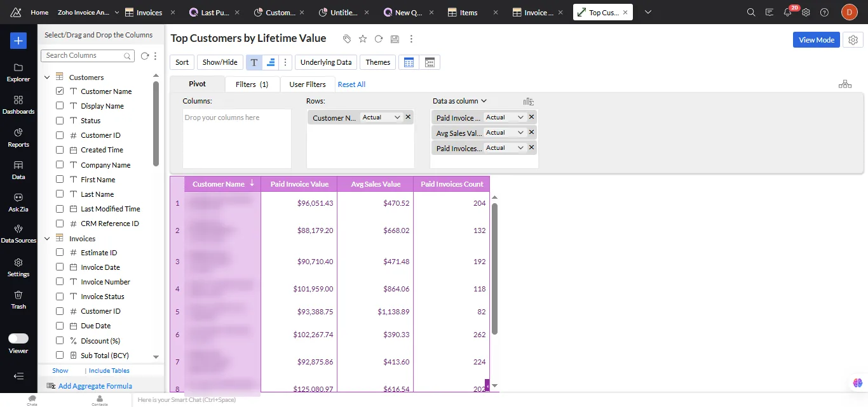Open Settings in the left sidebar
This screenshot has height=407, width=868.
click(x=18, y=267)
